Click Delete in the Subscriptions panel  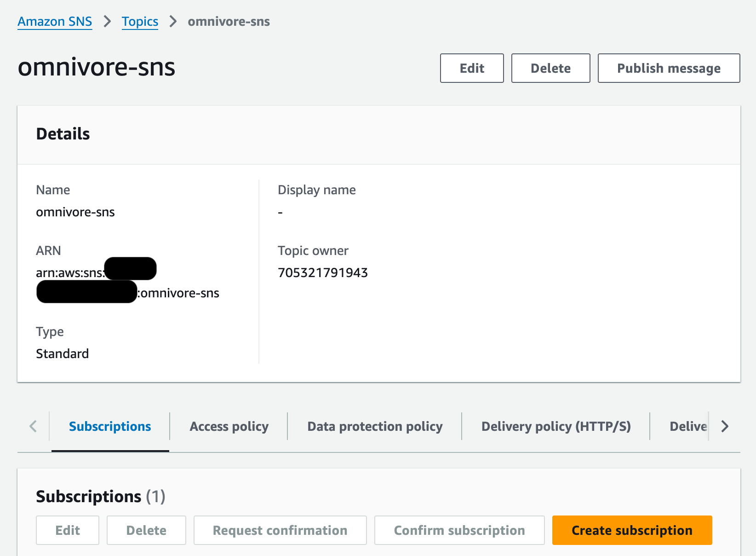146,530
